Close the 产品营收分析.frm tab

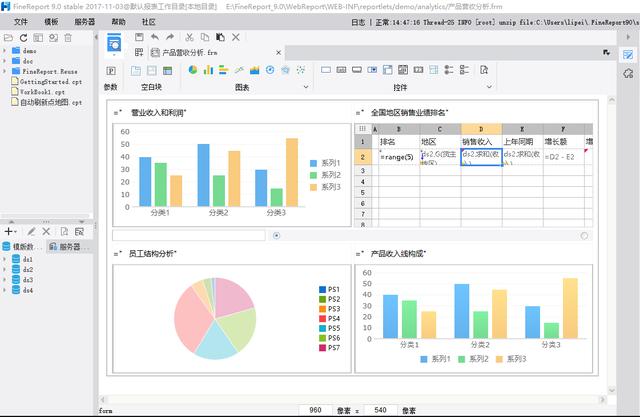click(278, 53)
